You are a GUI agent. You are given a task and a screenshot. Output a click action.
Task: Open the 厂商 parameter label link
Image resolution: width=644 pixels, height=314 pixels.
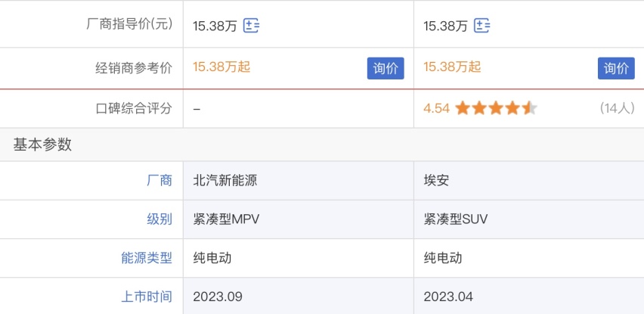coord(159,180)
